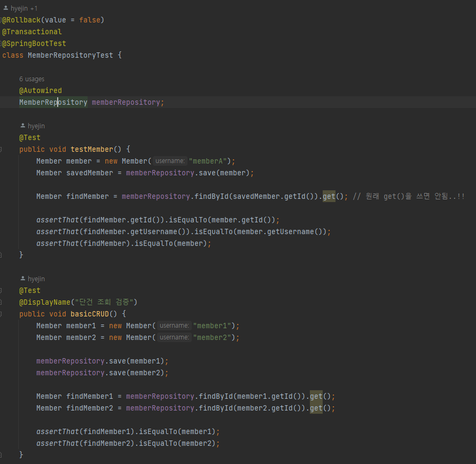Image resolution: width=476 pixels, height=464 pixels.
Task: Click the @Test annotation above @DisplayName
Action: [30, 291]
